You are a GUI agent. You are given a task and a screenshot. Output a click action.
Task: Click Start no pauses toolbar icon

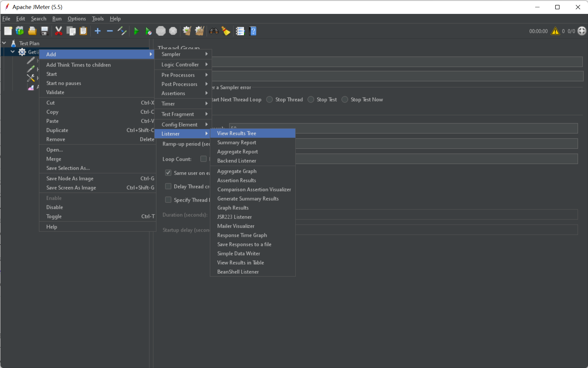[x=148, y=31]
